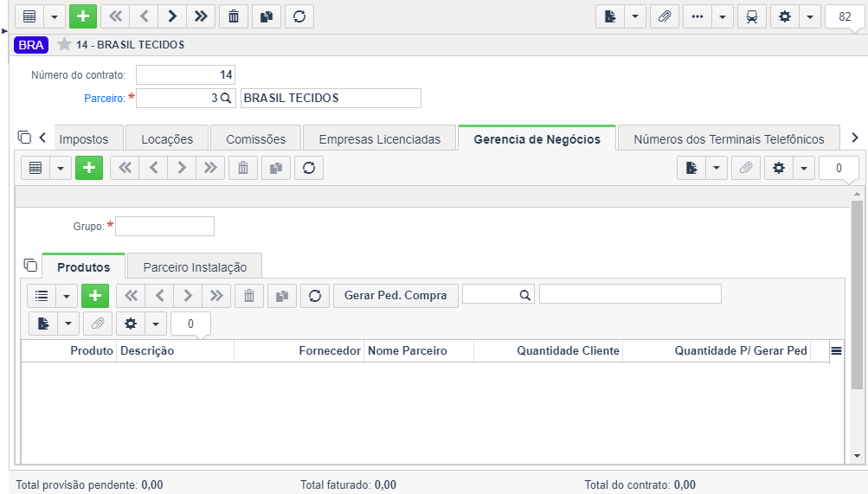This screenshot has height=494, width=868.
Task: Open attachments via top paperclip icon
Action: [x=665, y=16]
